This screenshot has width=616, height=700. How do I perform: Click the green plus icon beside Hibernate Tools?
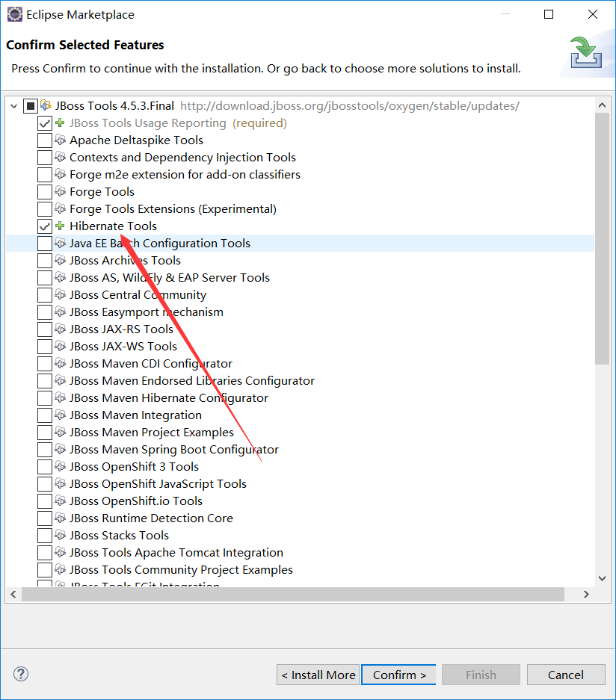[60, 226]
